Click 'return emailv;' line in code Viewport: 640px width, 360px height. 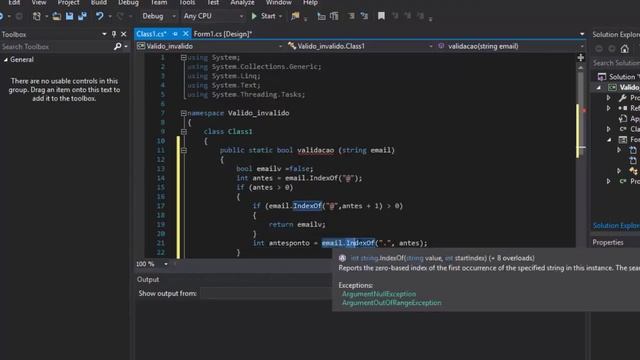[x=297, y=224]
